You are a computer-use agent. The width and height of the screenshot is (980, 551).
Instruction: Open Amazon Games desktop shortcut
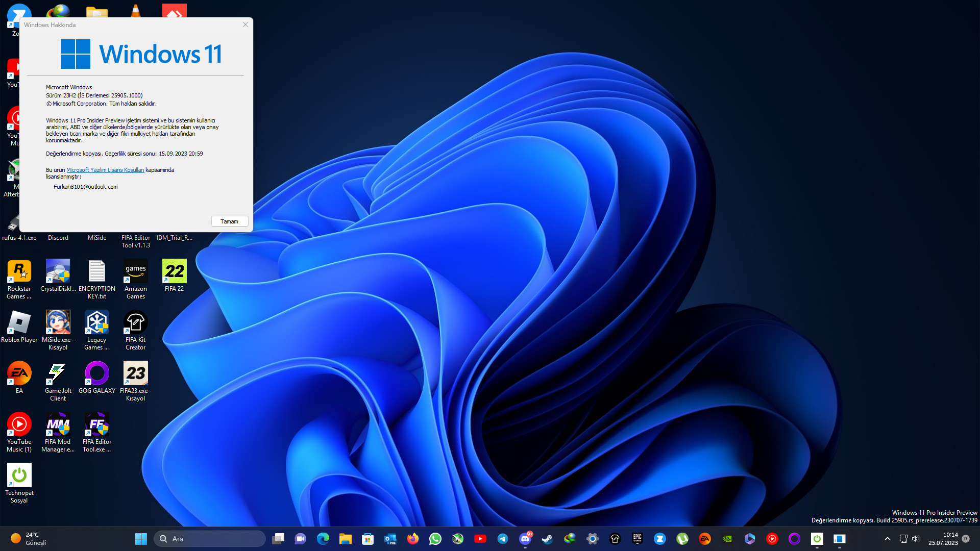135,272
